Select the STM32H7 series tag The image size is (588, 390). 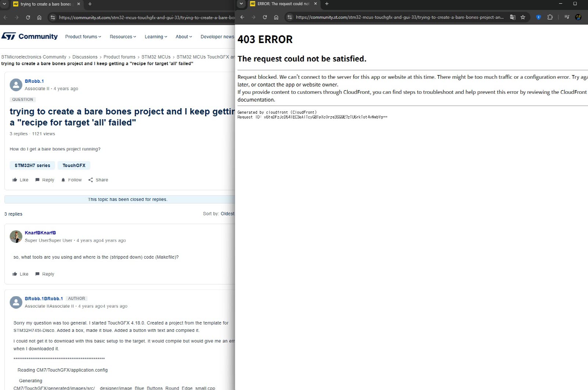pos(32,166)
